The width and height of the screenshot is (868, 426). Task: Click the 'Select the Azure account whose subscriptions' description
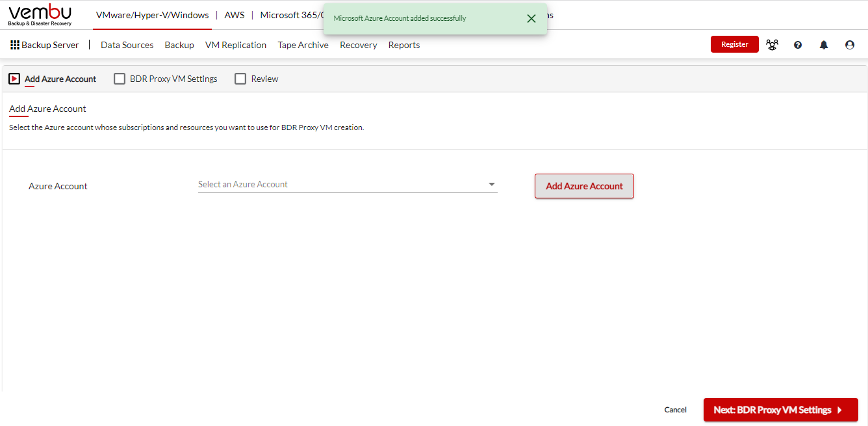(x=186, y=127)
